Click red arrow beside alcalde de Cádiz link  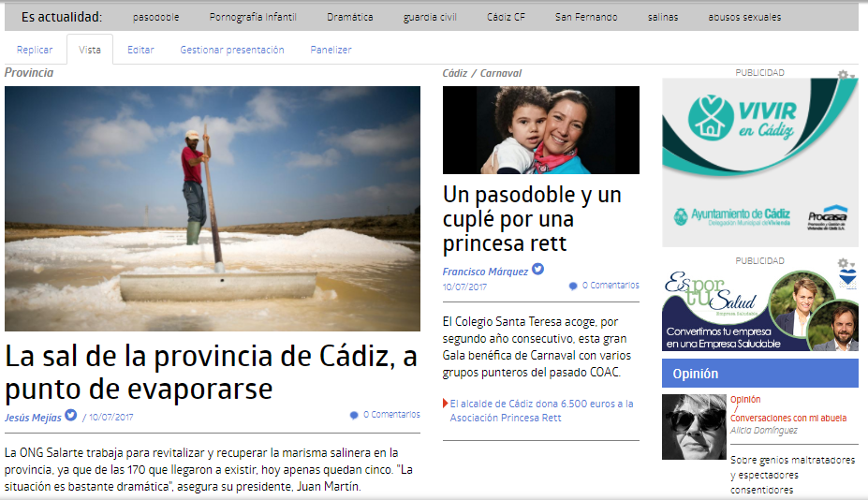445,404
